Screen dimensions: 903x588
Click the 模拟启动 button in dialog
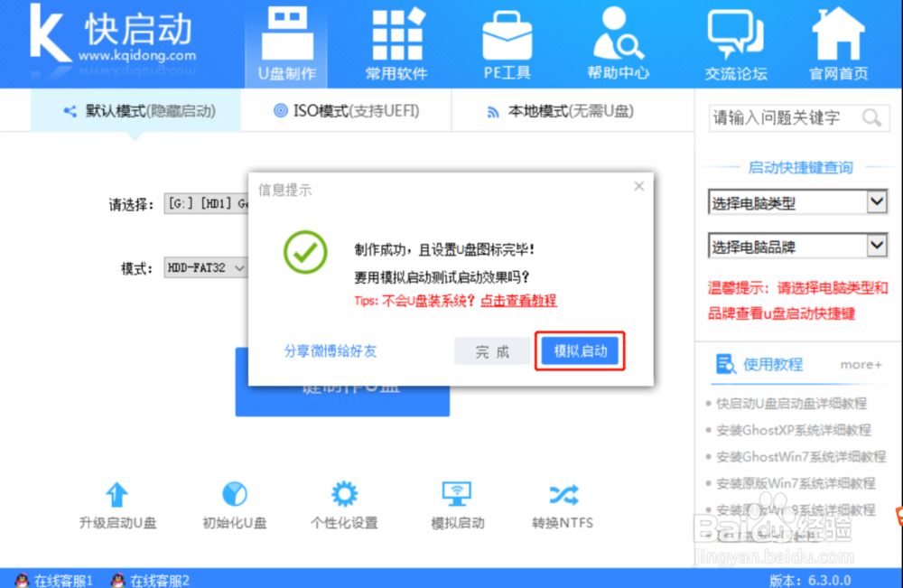click(x=579, y=352)
